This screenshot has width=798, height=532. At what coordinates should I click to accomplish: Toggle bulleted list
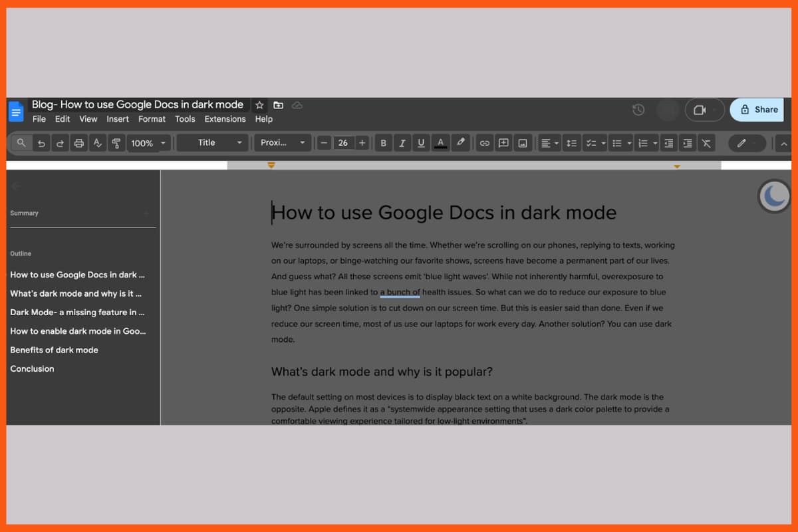click(x=616, y=143)
